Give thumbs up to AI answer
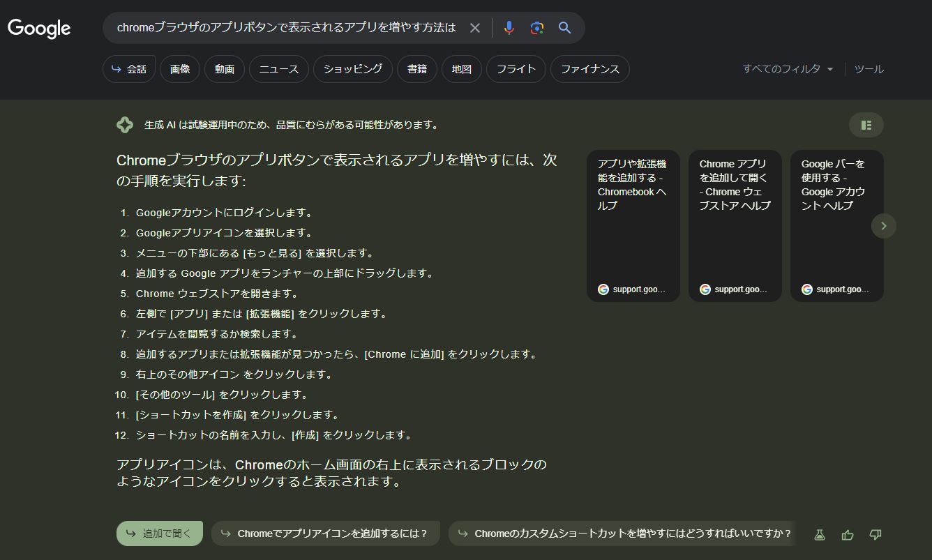Image resolution: width=932 pixels, height=560 pixels. (848, 534)
